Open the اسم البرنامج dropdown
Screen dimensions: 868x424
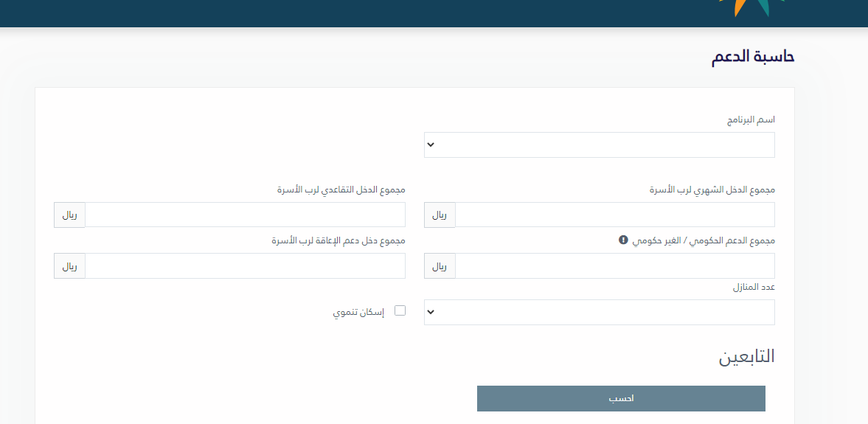[x=599, y=145]
